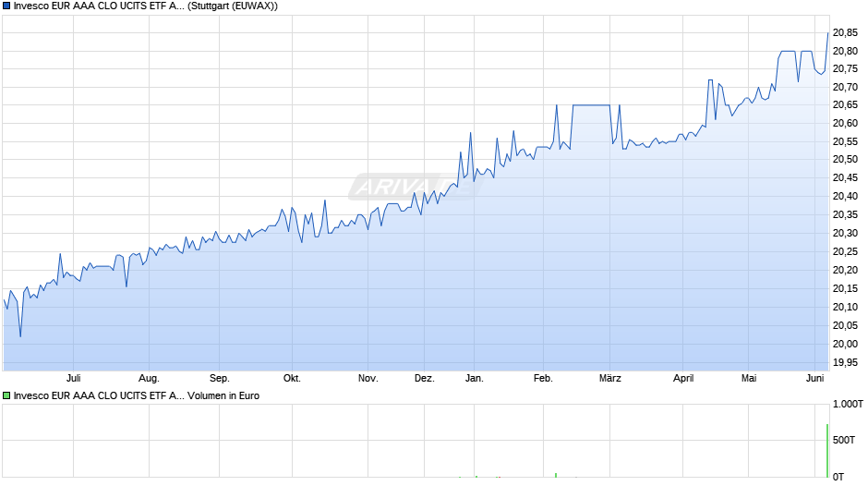Click the 20,40 price axis value
This screenshot has width=868, height=486.
[x=845, y=196]
